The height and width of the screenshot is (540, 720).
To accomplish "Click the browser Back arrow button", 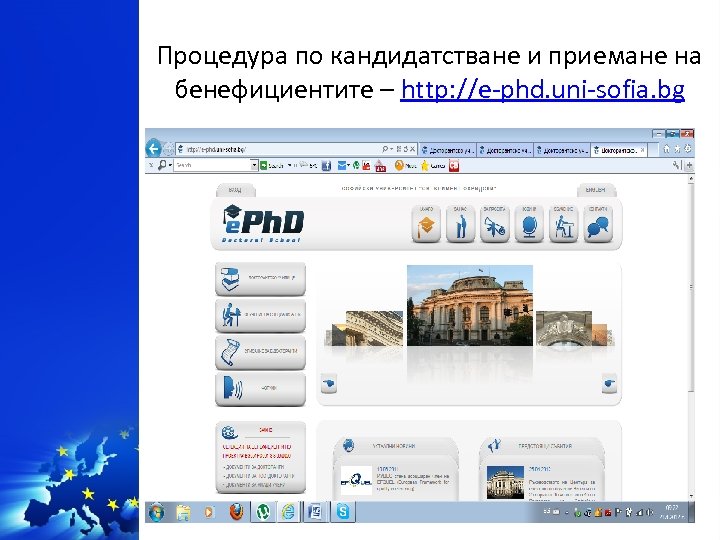I will [x=153, y=149].
